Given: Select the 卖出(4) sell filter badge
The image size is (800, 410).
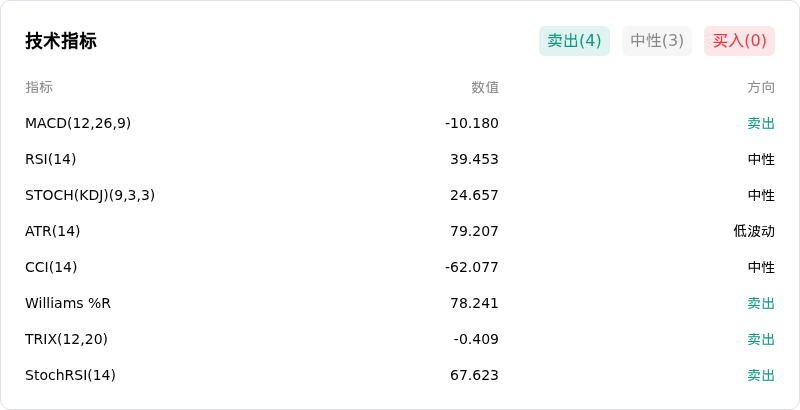Looking at the screenshot, I should pyautogui.click(x=574, y=41).
